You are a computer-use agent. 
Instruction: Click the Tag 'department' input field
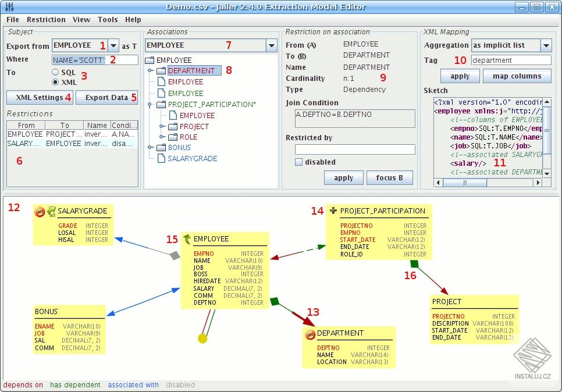[511, 60]
